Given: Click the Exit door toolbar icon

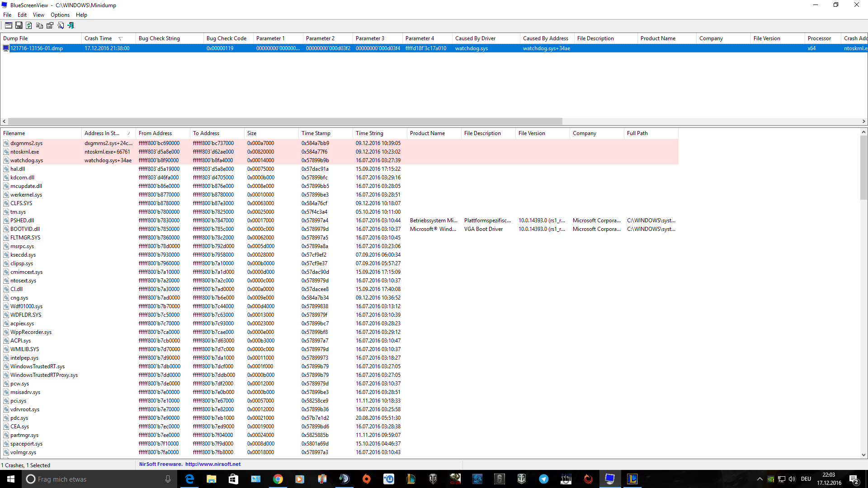Looking at the screenshot, I should pyautogui.click(x=71, y=26).
